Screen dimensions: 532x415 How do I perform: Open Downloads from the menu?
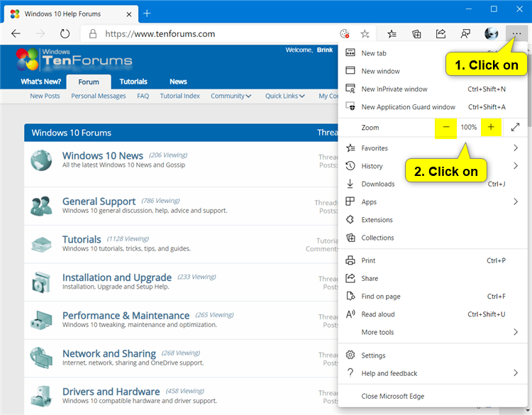click(433, 184)
